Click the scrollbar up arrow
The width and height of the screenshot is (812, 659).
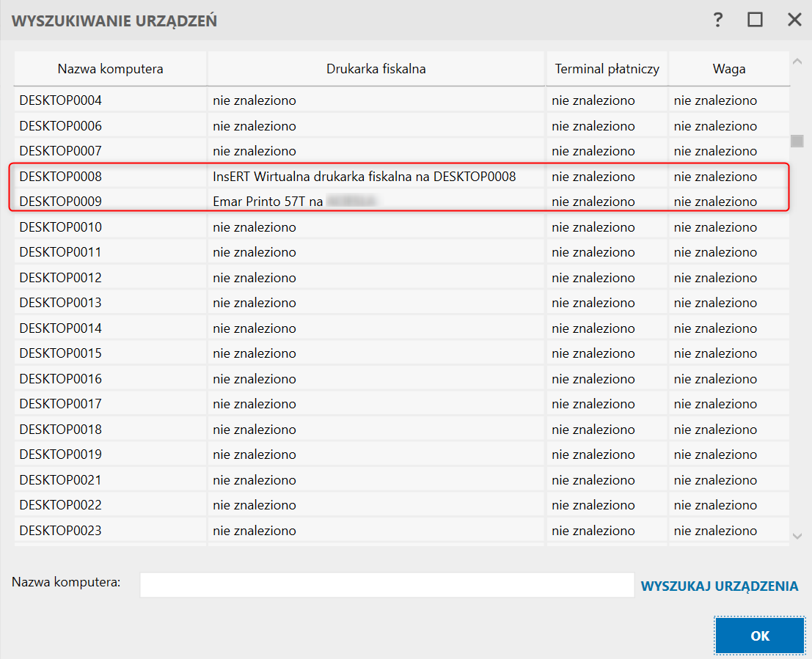(797, 62)
